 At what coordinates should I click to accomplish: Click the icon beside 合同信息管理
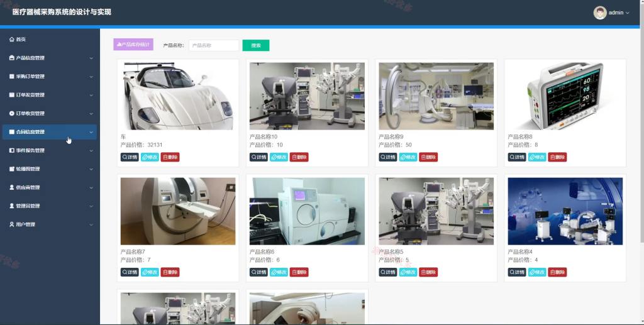(x=11, y=132)
